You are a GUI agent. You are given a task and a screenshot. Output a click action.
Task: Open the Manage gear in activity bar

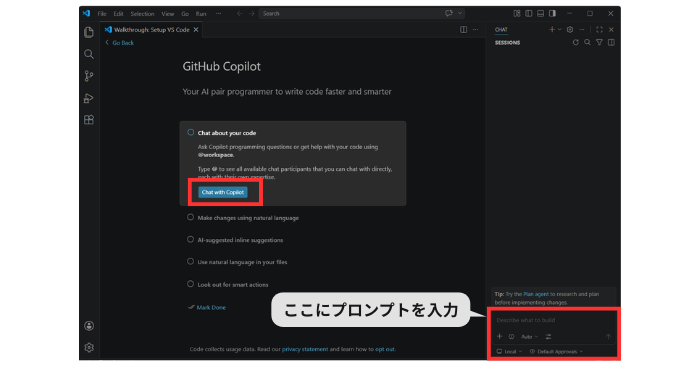click(89, 348)
